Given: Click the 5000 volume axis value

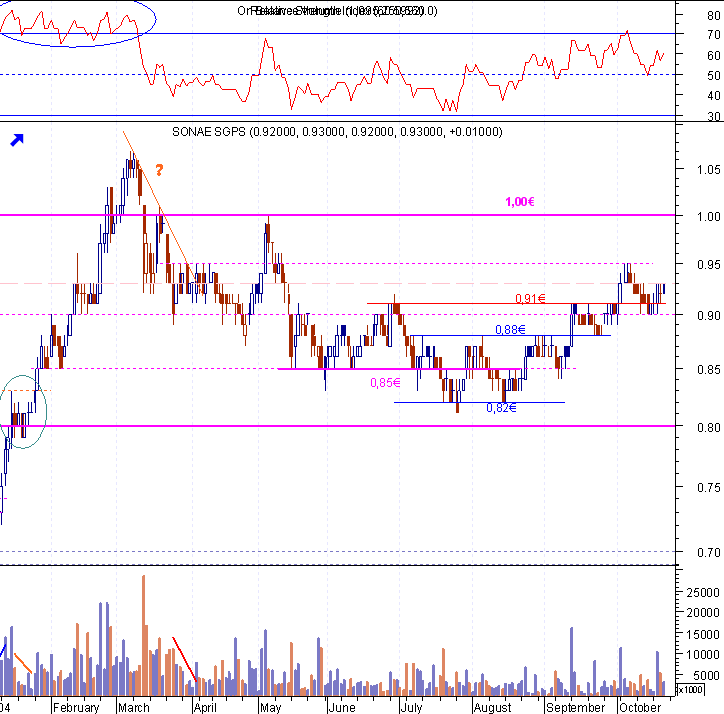Looking at the screenshot, I should (x=706, y=676).
